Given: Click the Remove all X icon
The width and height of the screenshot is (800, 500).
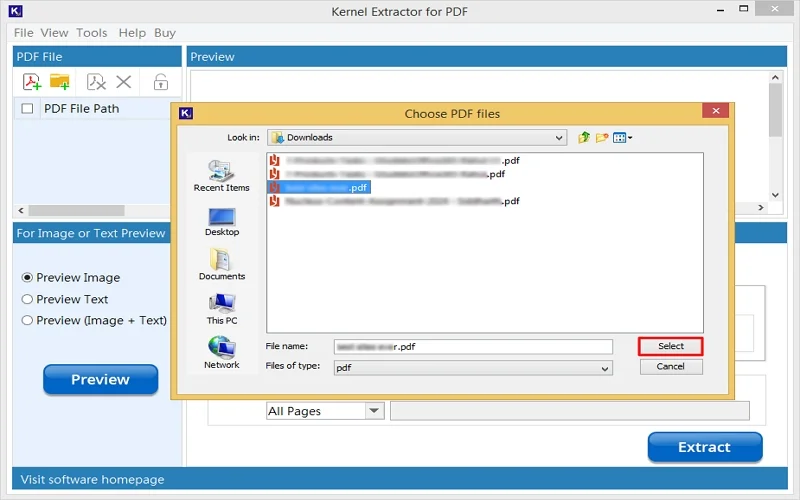Looking at the screenshot, I should click(123, 82).
